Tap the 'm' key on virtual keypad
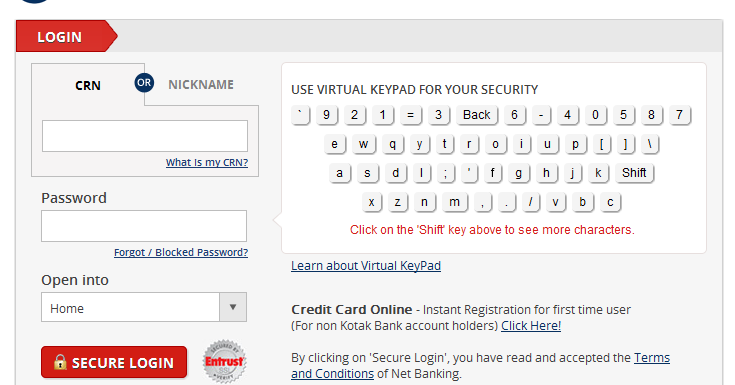This screenshot has height=385, width=735. (454, 202)
